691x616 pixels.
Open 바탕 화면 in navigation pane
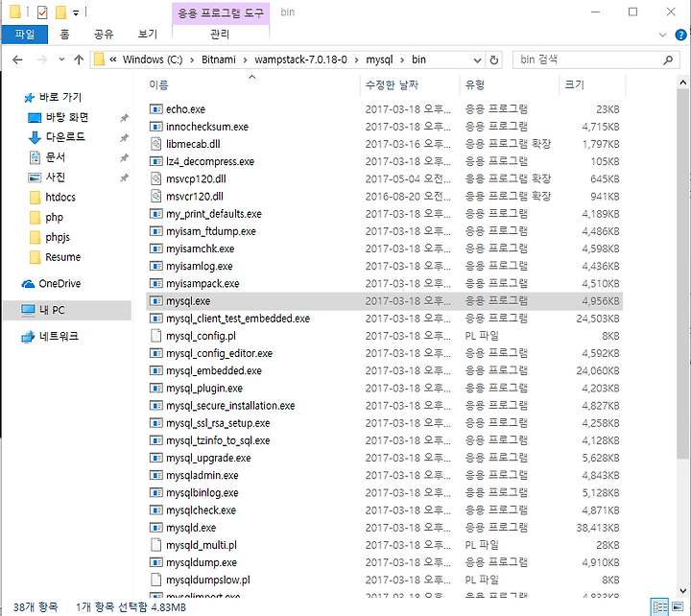(67, 117)
